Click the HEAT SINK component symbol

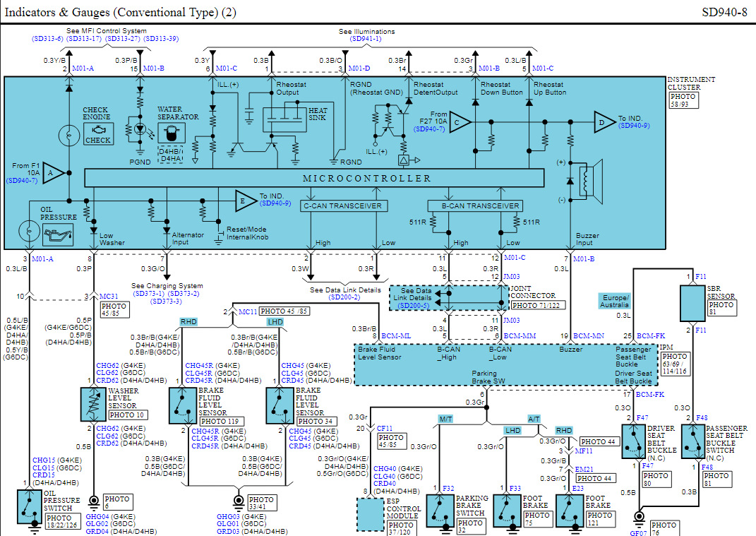(284, 119)
